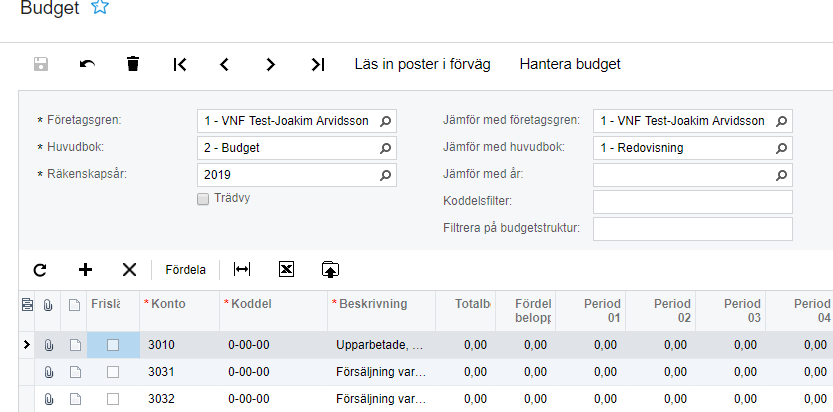Click the undo arrow icon in toolbar
Screen dimensions: 833x412
coord(87,64)
